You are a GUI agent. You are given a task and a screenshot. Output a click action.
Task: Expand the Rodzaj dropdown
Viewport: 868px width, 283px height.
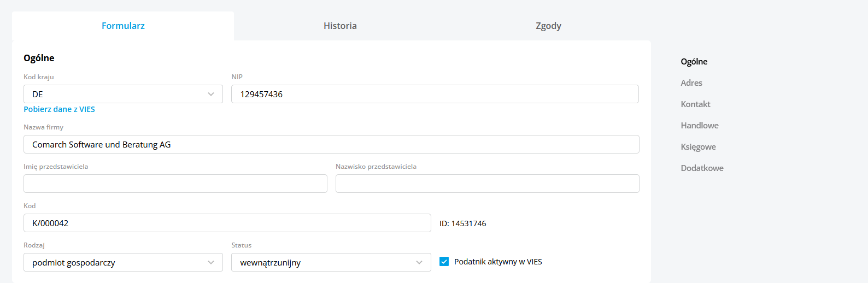[x=123, y=262]
